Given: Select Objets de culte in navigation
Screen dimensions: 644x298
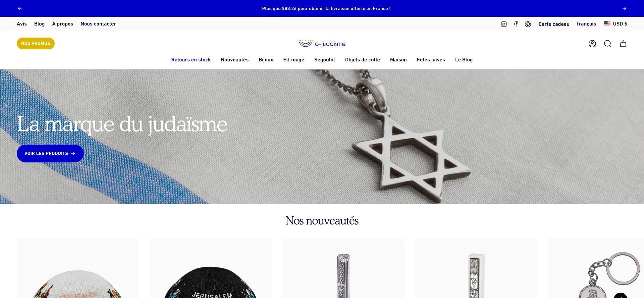Looking at the screenshot, I should click(x=362, y=60).
